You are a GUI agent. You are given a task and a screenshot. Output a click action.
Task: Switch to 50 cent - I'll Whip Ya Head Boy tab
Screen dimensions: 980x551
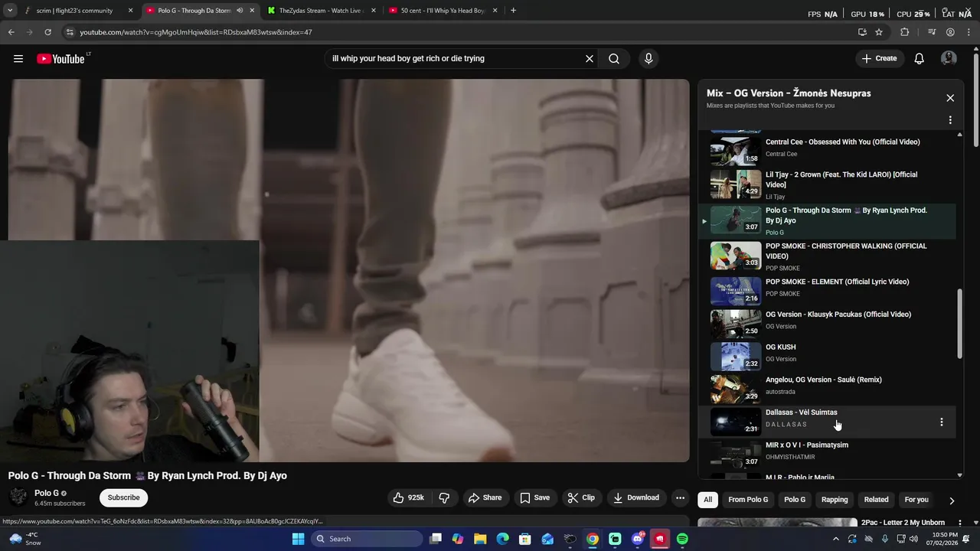tap(443, 11)
